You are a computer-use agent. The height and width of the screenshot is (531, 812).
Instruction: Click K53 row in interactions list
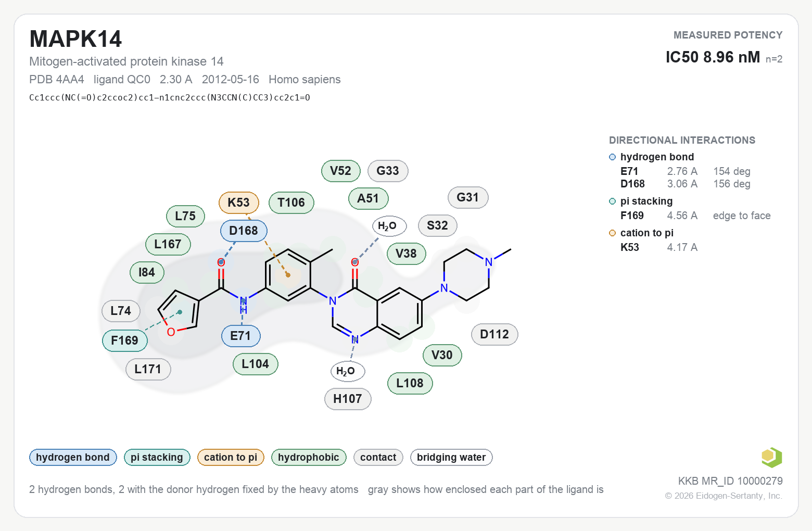pyautogui.click(x=659, y=247)
